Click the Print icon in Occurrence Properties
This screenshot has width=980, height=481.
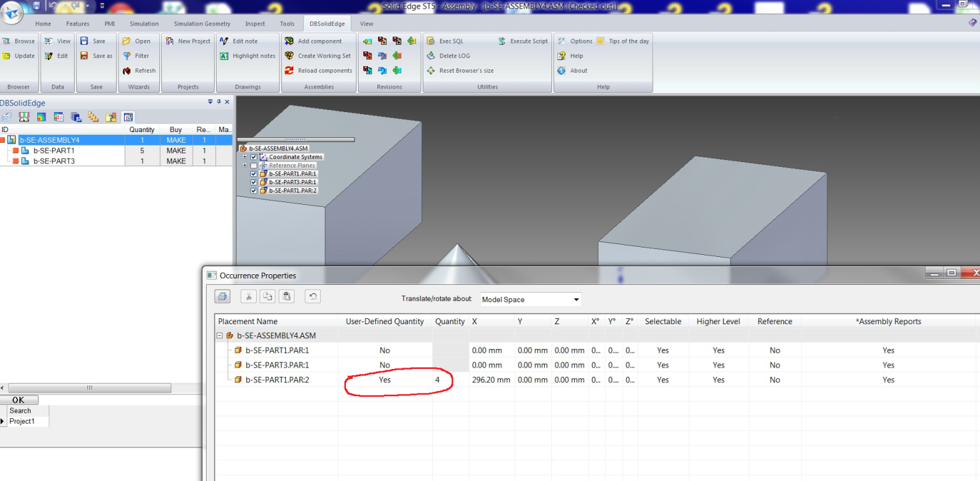(x=223, y=297)
